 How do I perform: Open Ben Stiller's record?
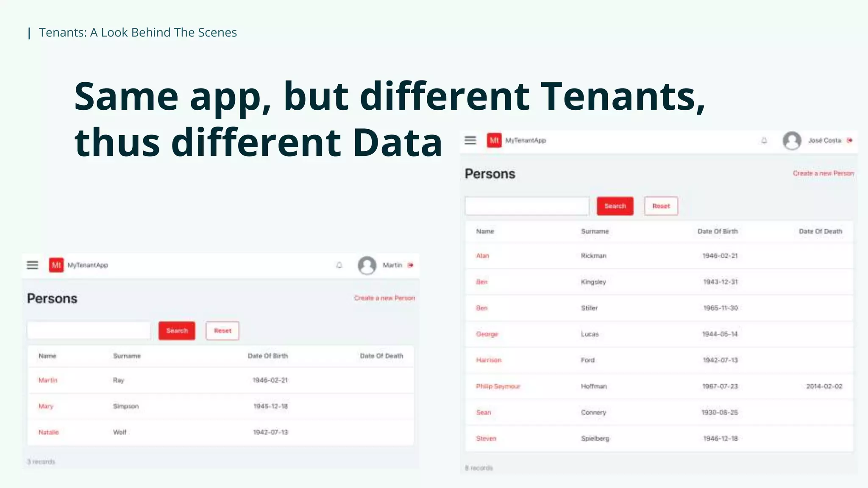pyautogui.click(x=482, y=308)
